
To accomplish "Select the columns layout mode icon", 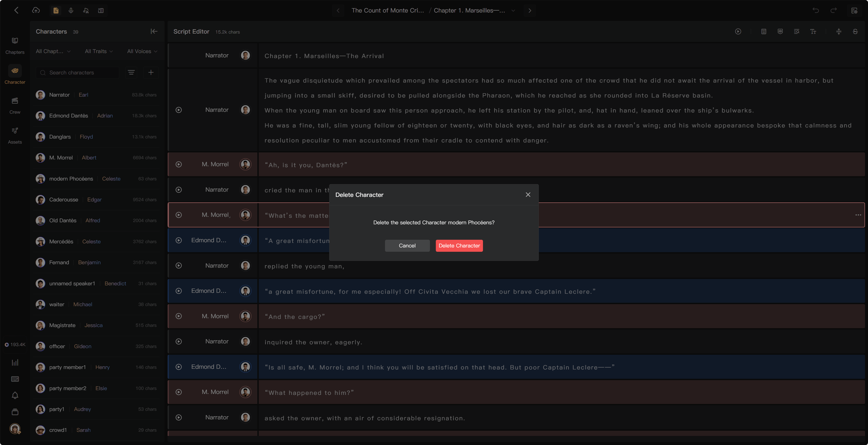I will click(101, 10).
